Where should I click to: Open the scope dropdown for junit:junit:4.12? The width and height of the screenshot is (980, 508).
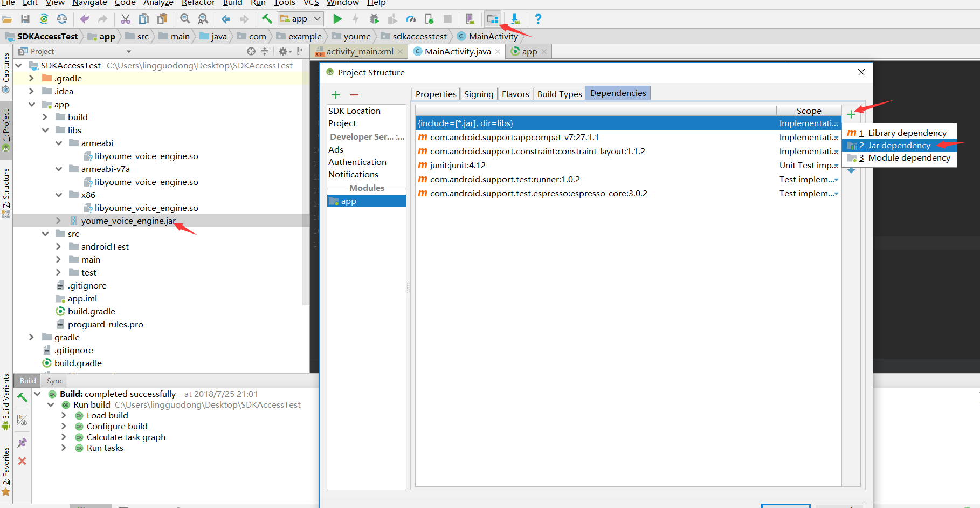(x=836, y=166)
